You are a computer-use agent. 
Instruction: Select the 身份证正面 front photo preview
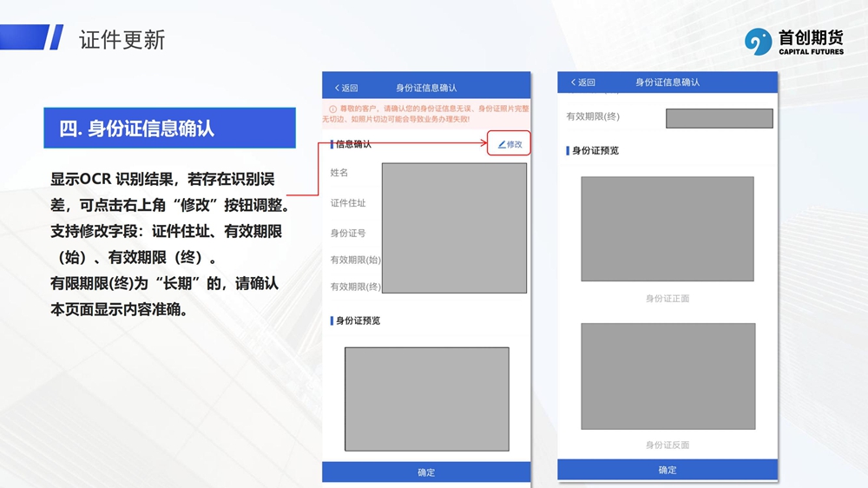pyautogui.click(x=667, y=228)
